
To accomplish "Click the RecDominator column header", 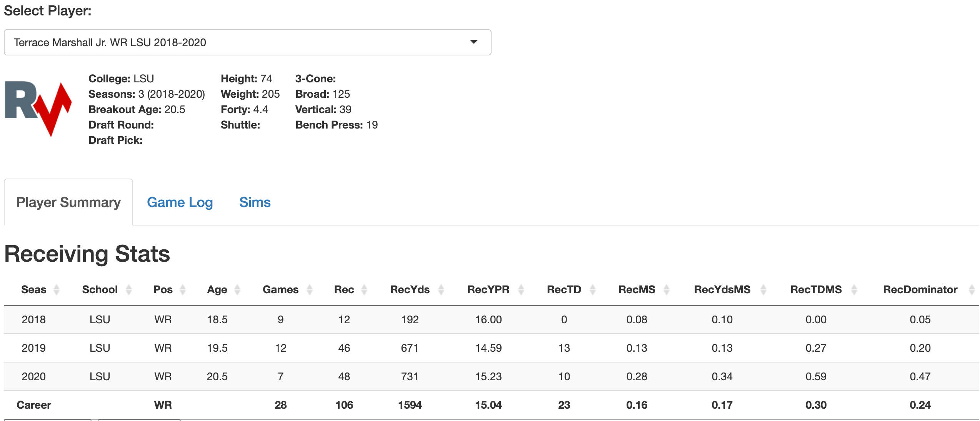I will pos(920,290).
